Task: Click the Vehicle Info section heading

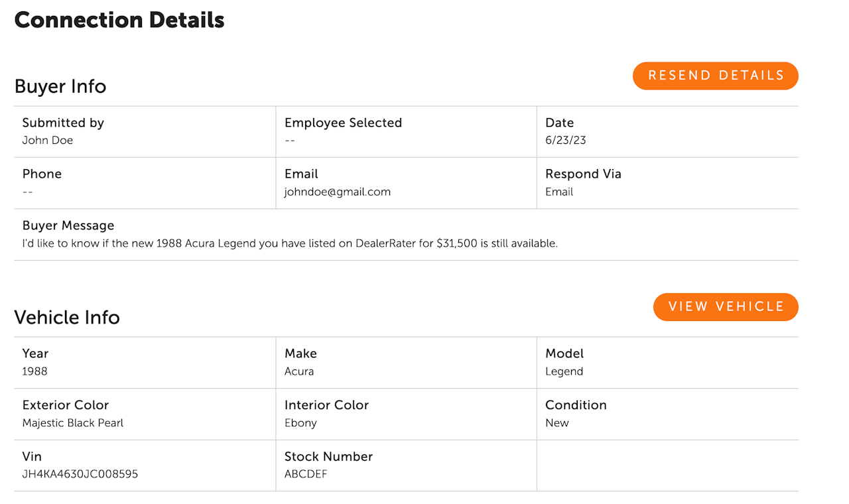Action: tap(67, 318)
